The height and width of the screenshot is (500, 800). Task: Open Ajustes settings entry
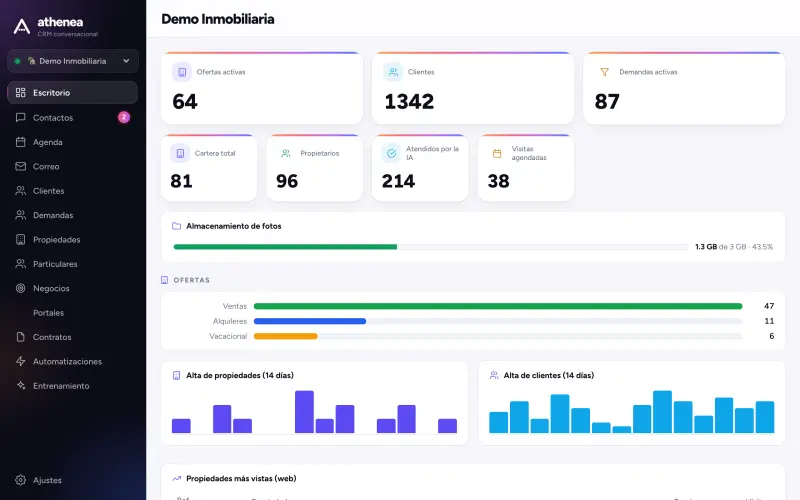click(x=72, y=480)
